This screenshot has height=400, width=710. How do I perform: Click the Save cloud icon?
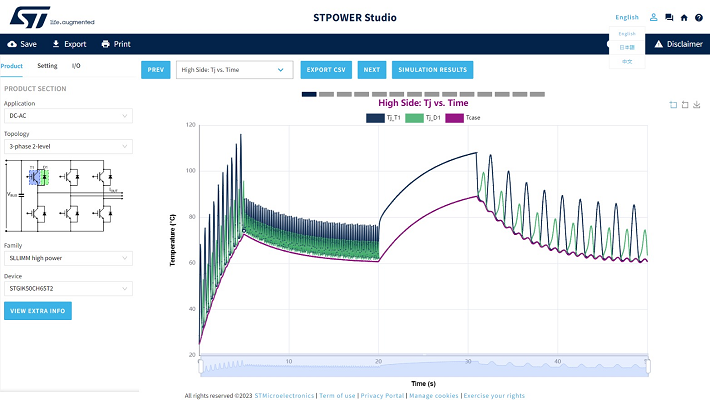12,44
